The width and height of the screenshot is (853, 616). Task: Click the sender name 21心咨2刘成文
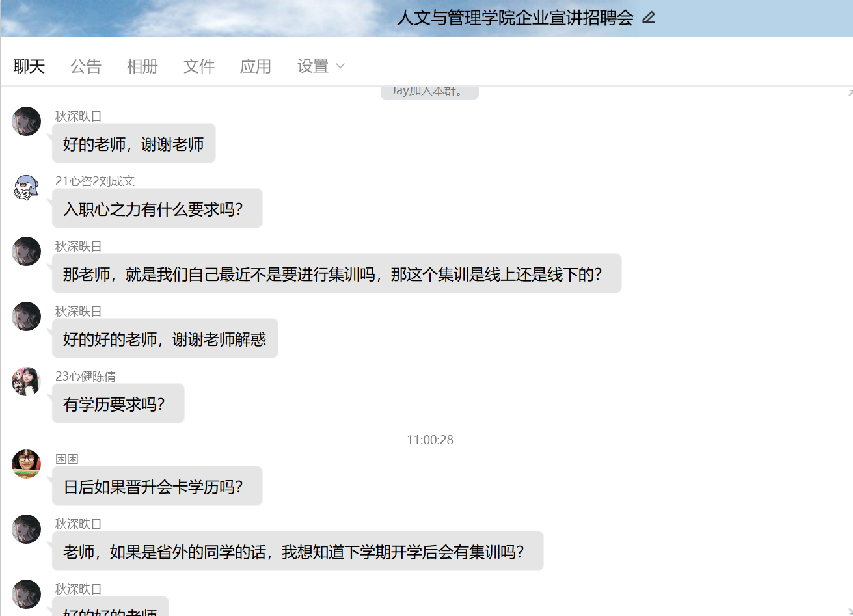95,181
